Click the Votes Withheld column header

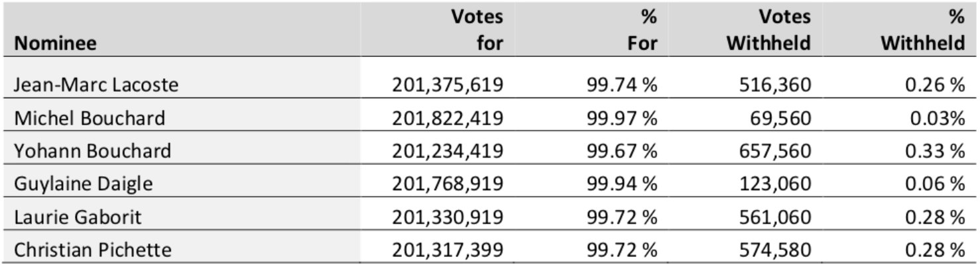pos(768,29)
